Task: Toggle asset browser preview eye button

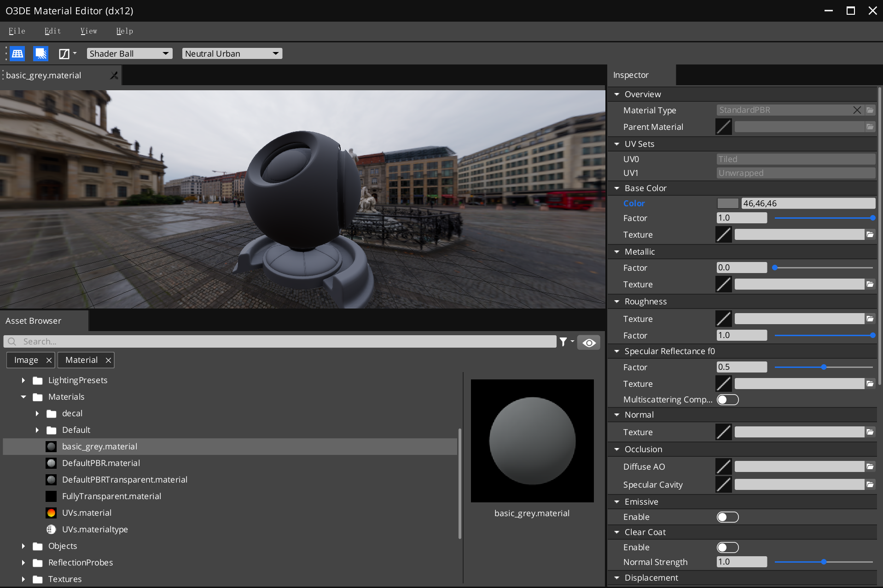Action: click(589, 343)
